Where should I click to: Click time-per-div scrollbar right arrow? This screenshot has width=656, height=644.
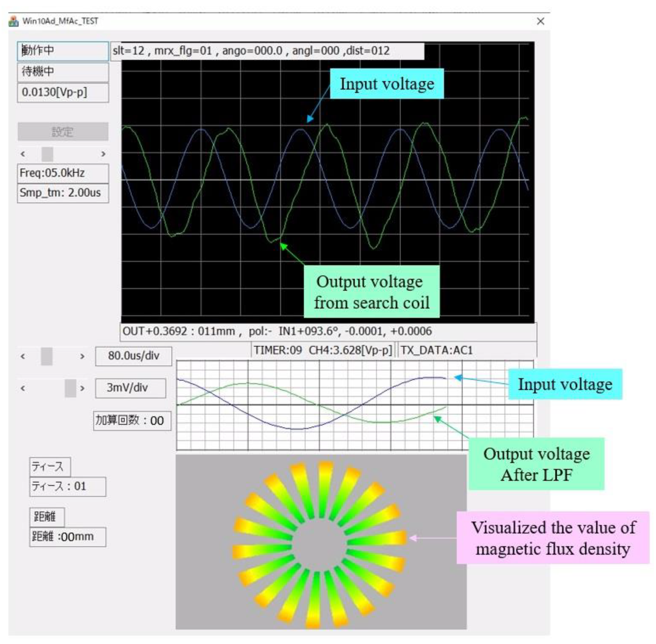(x=82, y=356)
